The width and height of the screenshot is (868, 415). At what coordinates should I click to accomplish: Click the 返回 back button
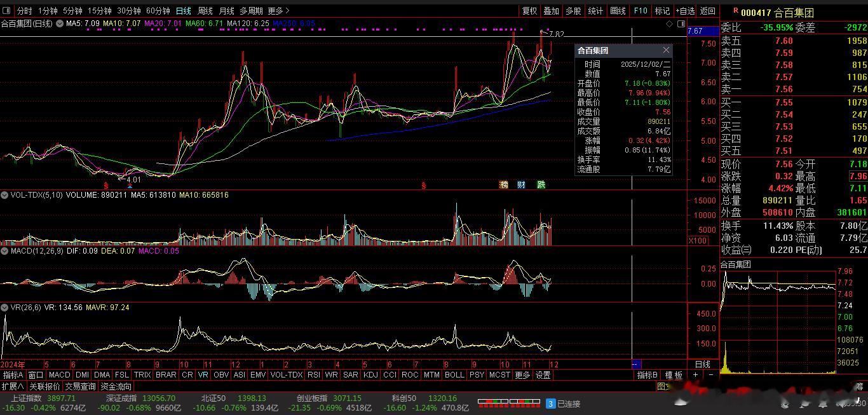(x=708, y=11)
